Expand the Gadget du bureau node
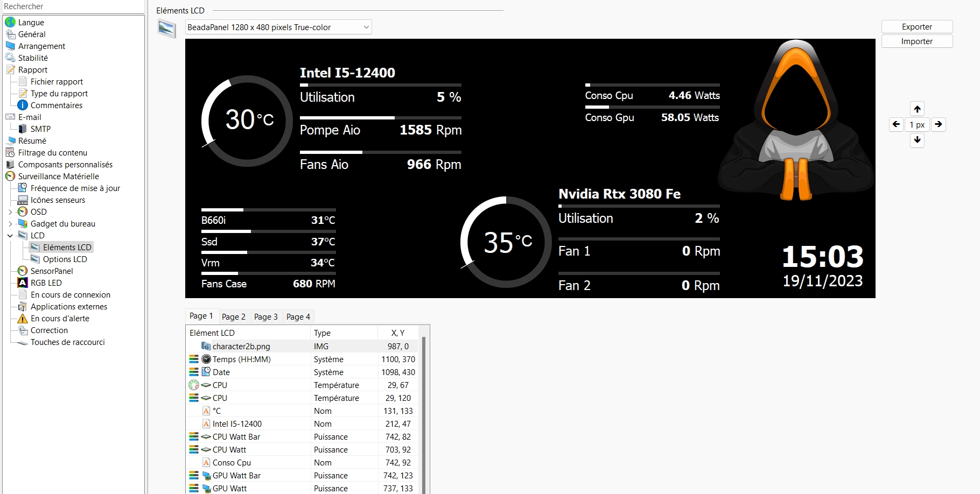Image resolution: width=980 pixels, height=494 pixels. [x=10, y=223]
